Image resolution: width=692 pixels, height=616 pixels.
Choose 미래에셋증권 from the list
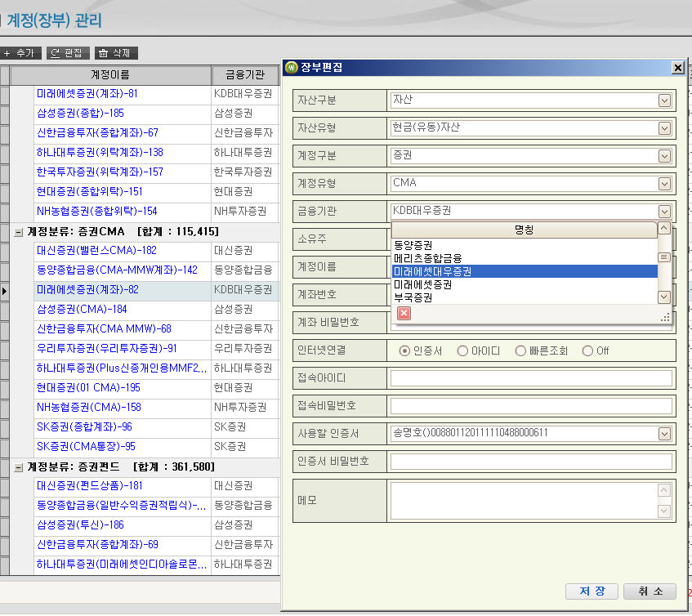(525, 284)
